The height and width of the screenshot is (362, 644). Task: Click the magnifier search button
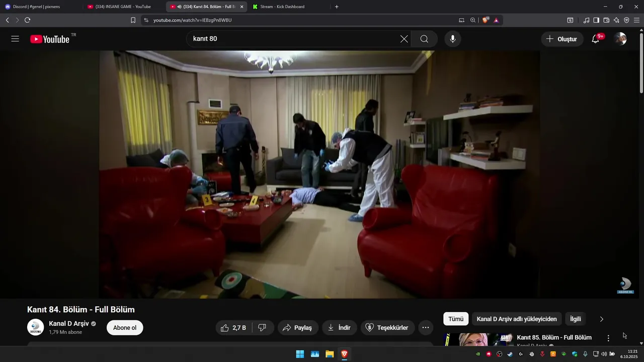(x=424, y=39)
